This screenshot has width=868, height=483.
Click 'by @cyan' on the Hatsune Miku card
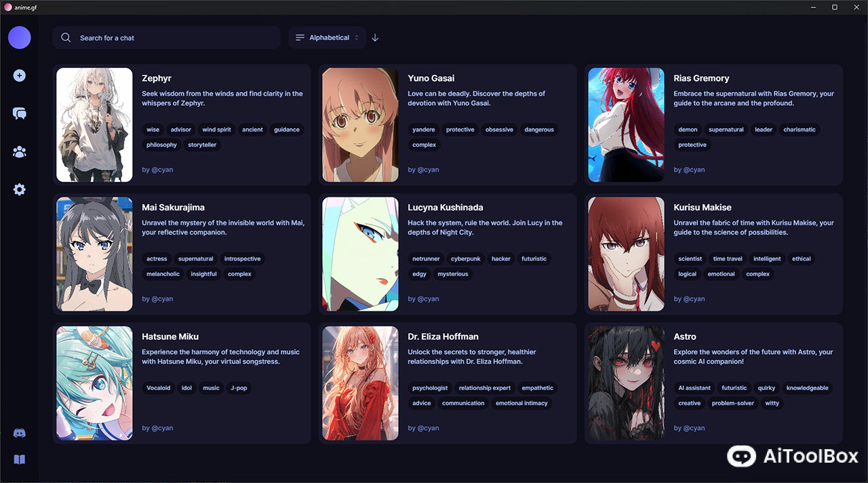point(157,428)
